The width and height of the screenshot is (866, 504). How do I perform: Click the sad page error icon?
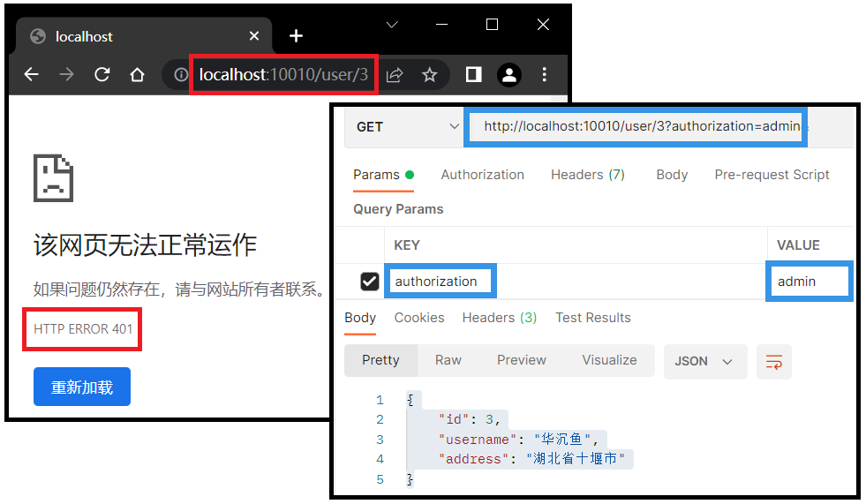tap(53, 178)
